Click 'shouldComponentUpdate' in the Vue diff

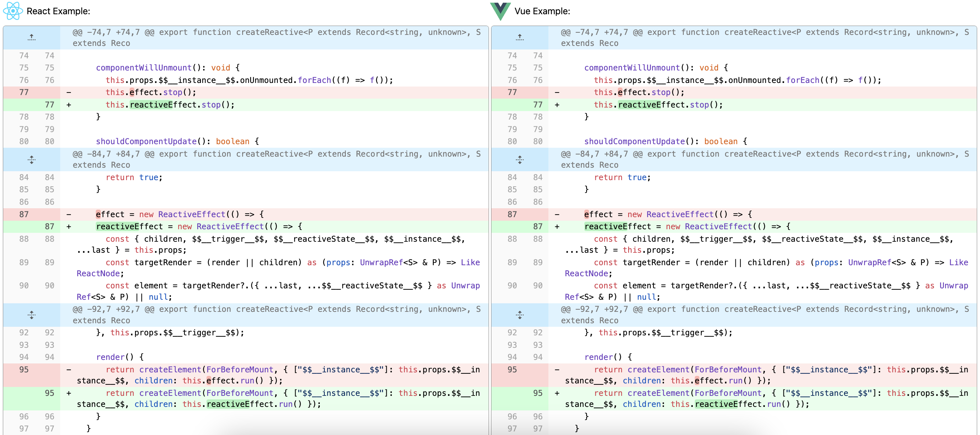tap(634, 141)
